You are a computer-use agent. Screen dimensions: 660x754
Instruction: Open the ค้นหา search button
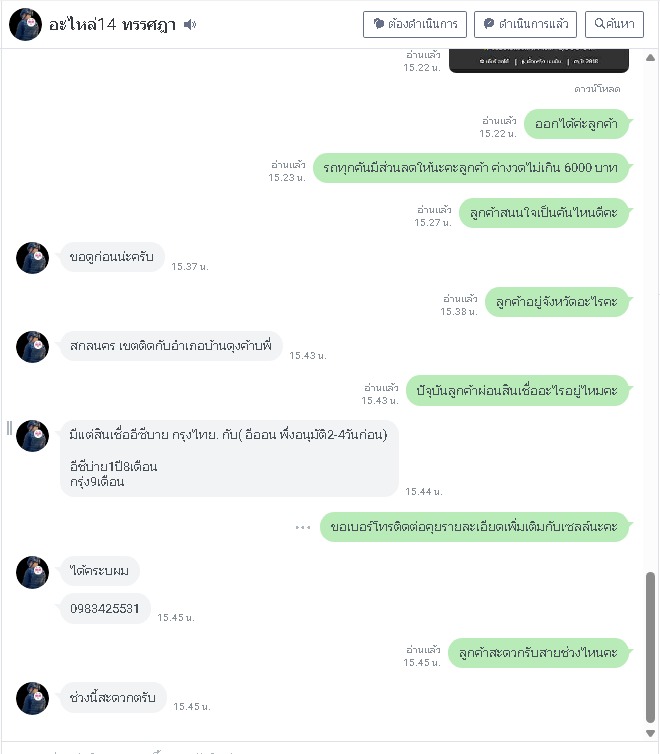pyautogui.click(x=614, y=24)
